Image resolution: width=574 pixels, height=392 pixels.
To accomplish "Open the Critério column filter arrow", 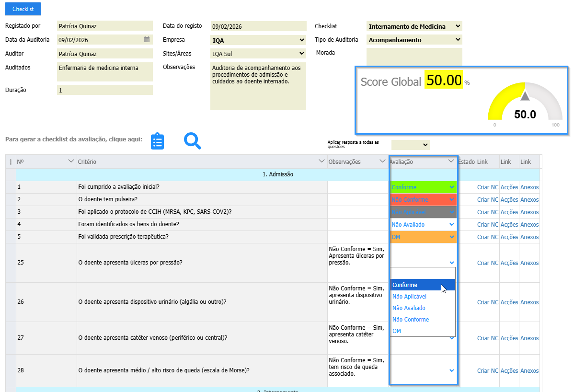I will [x=321, y=161].
